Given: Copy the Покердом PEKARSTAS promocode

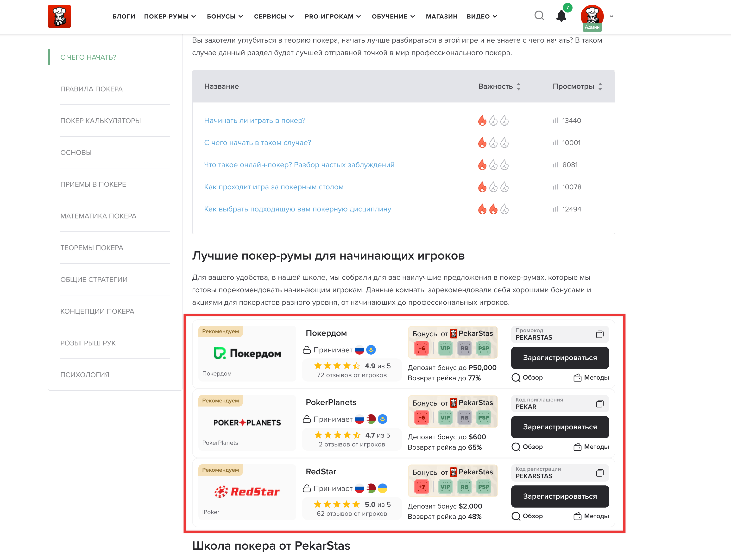Looking at the screenshot, I should click(x=599, y=334).
